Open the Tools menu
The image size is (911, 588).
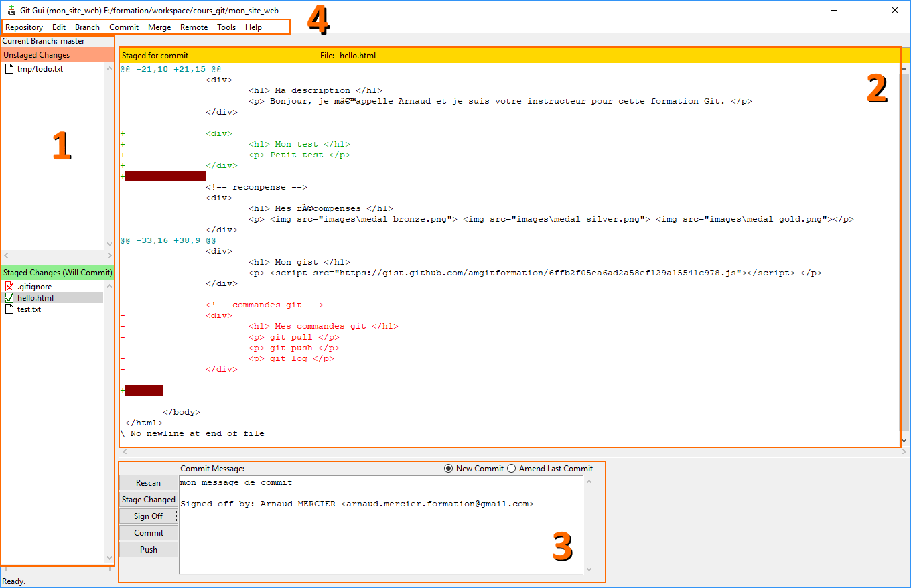pyautogui.click(x=226, y=27)
